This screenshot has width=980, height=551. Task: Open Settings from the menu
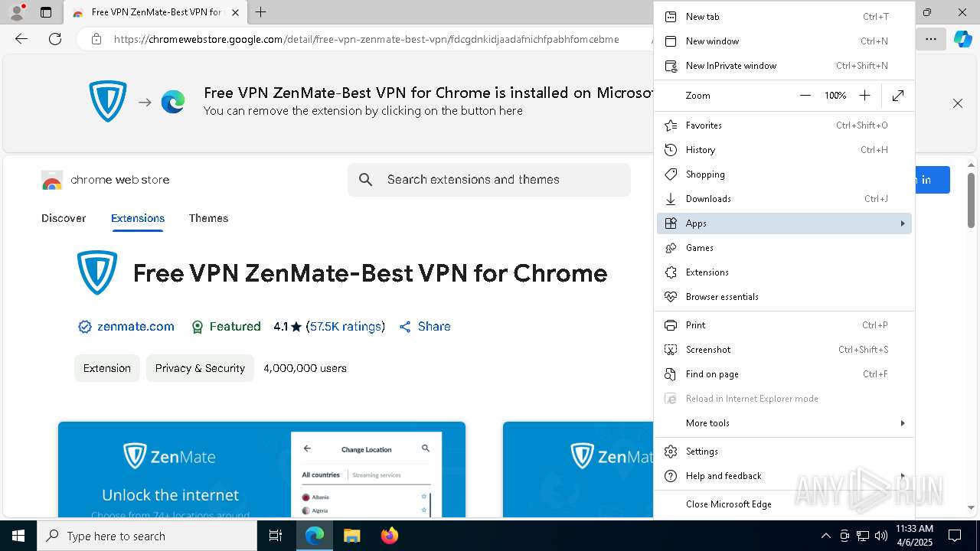click(x=784, y=452)
